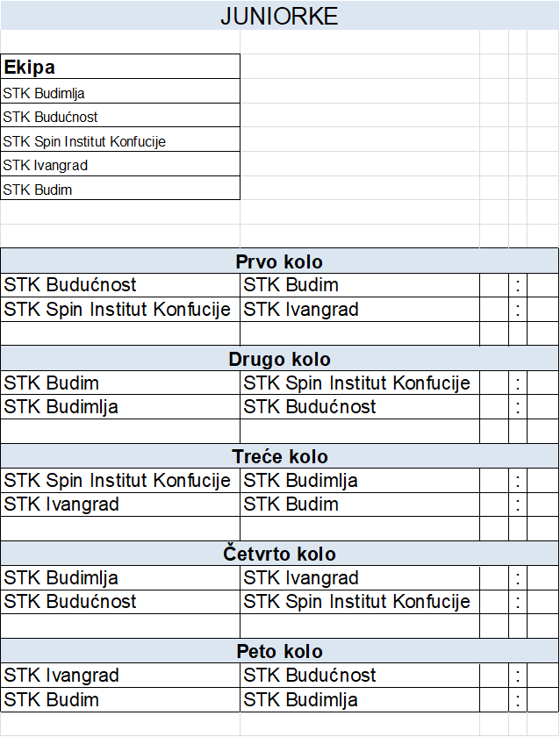The width and height of the screenshot is (560, 737).
Task: Select STK Ivangrad in the team list
Action: (x=120, y=164)
